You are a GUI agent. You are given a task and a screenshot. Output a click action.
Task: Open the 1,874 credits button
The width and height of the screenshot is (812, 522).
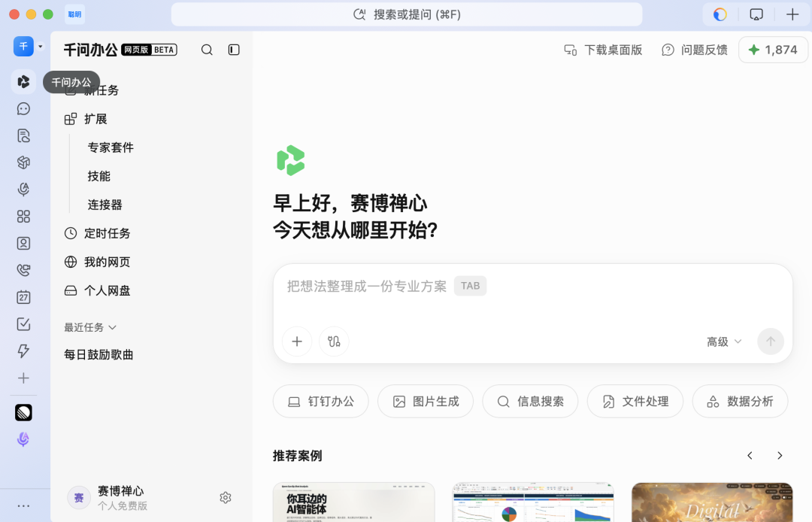(773, 50)
